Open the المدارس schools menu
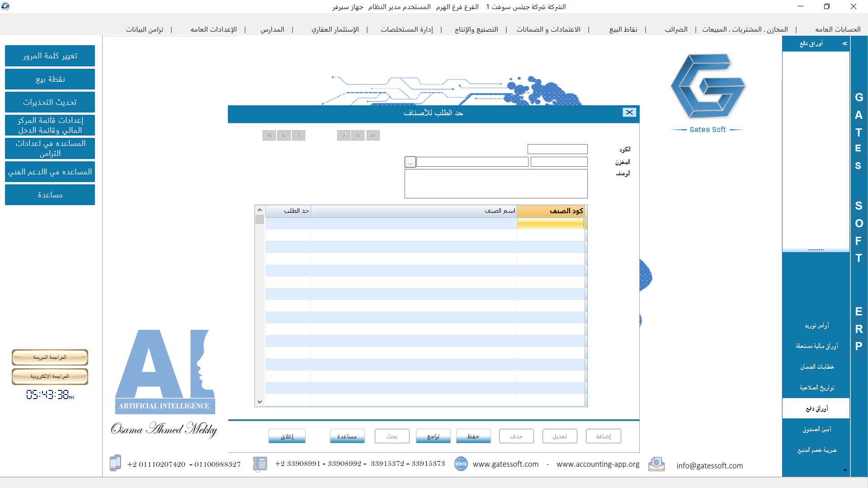The height and width of the screenshot is (488, 868). 272,29
